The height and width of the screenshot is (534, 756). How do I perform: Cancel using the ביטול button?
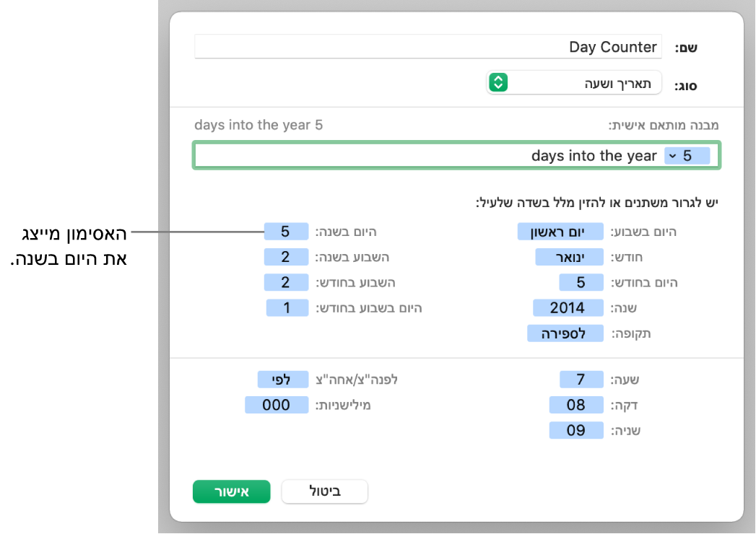coord(324,491)
